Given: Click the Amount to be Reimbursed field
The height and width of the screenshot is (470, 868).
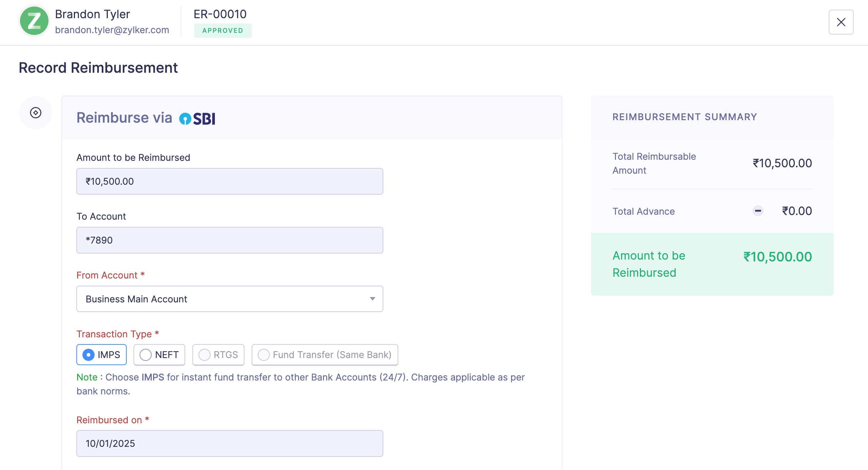Looking at the screenshot, I should 229,181.
